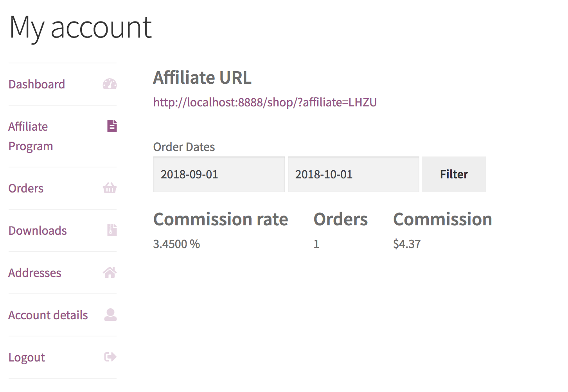This screenshot has height=392, width=568.
Task: Open the Dashboard sidebar link
Action: pos(37,84)
